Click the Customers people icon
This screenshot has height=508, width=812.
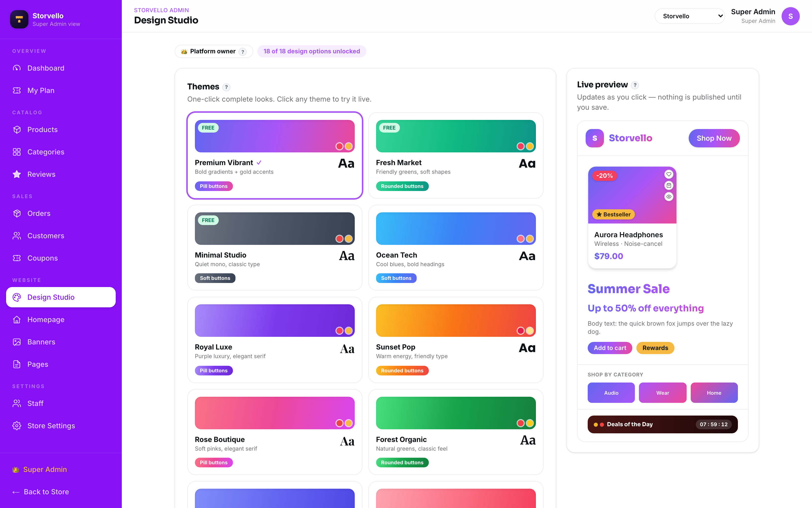17,236
